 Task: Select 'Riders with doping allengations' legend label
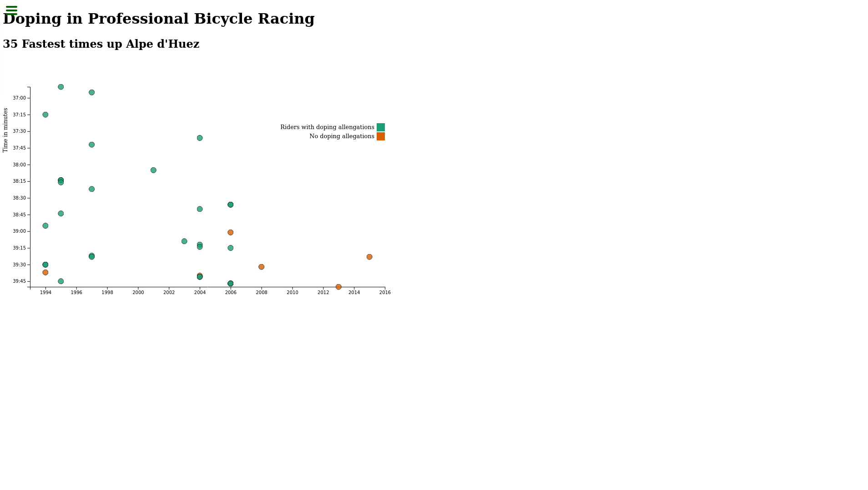click(327, 127)
